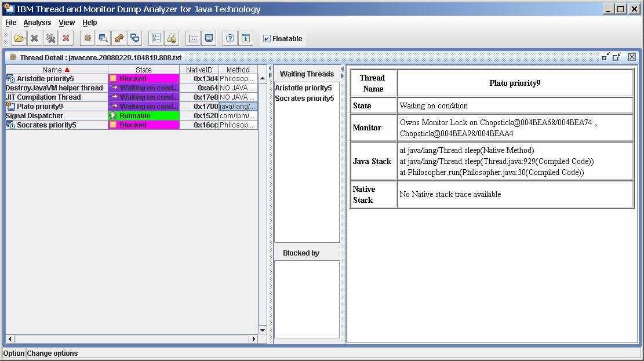Click the info 'i' icon in toolbar

pyautogui.click(x=246, y=38)
